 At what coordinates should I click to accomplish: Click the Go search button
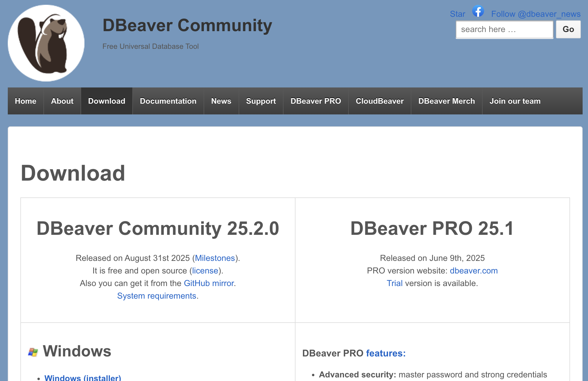click(x=568, y=29)
